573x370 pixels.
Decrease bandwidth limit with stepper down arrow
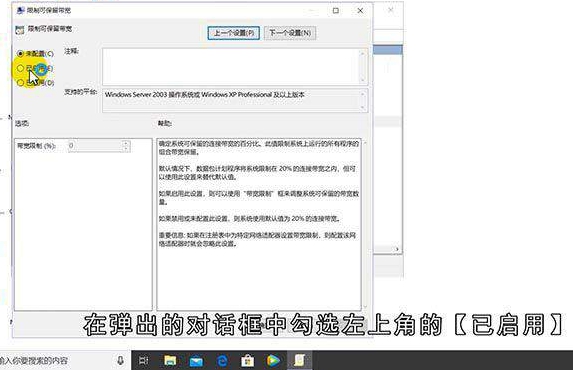126,149
